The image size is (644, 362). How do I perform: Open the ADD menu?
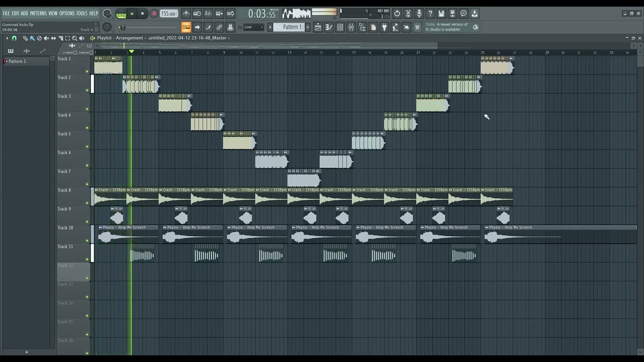(x=24, y=13)
